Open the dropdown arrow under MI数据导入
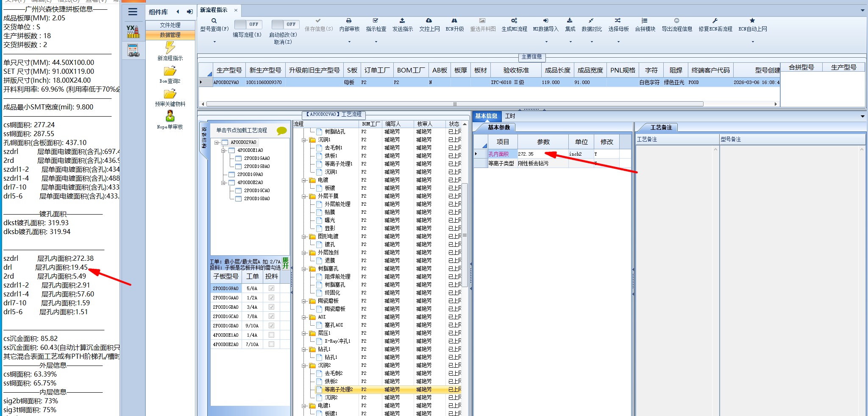Viewport: 868px width, 416px height. point(546,42)
